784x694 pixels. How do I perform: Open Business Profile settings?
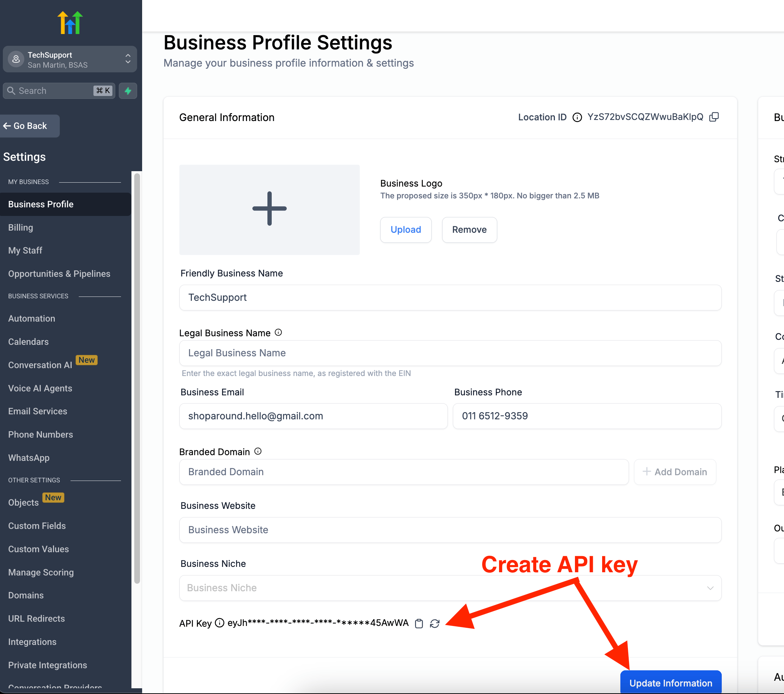pos(66,204)
